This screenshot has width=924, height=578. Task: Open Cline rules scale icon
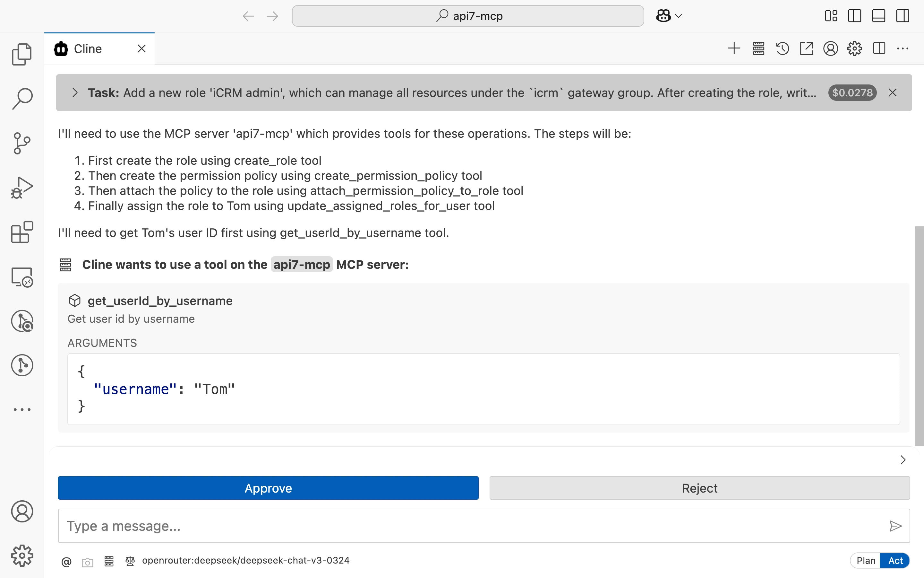click(130, 561)
